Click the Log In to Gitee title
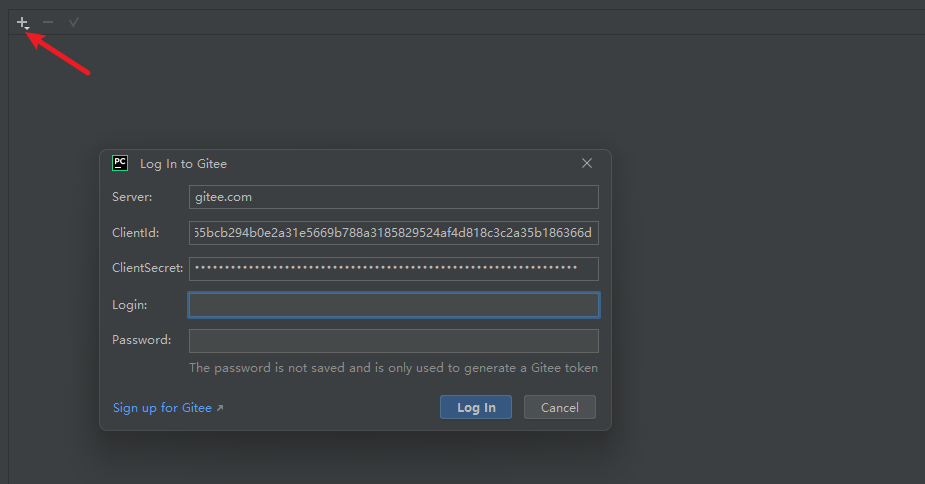Screen dimensions: 925x484 click(x=183, y=164)
